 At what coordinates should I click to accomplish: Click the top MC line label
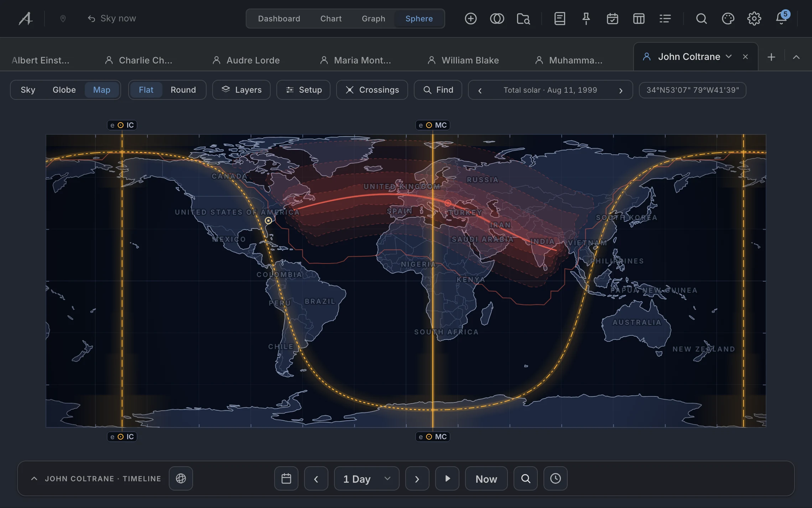[x=433, y=125]
